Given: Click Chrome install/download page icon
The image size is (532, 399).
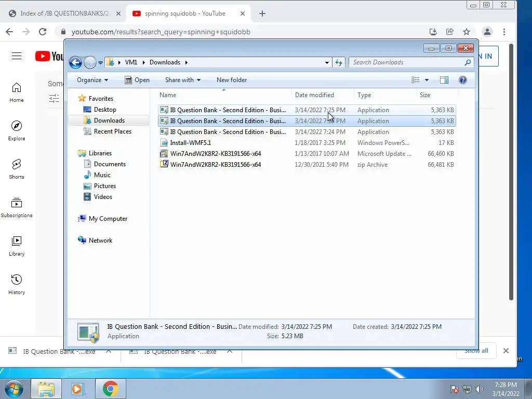Looking at the screenshot, I should pos(433,32).
